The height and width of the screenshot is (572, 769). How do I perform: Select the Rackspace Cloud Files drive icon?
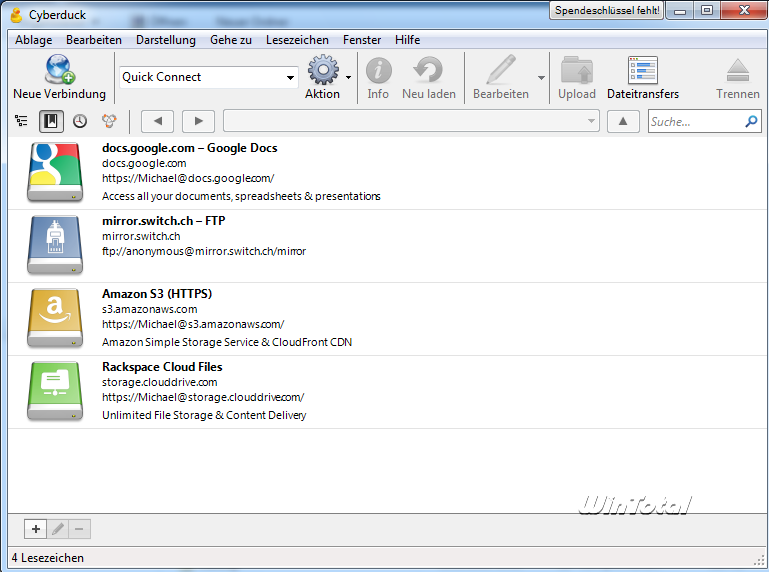click(x=55, y=391)
